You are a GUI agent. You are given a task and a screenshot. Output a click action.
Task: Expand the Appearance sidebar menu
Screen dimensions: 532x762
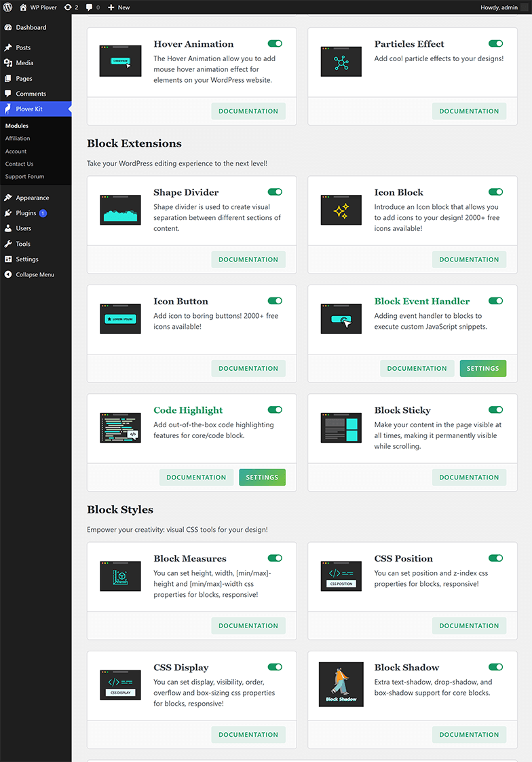pyautogui.click(x=33, y=198)
